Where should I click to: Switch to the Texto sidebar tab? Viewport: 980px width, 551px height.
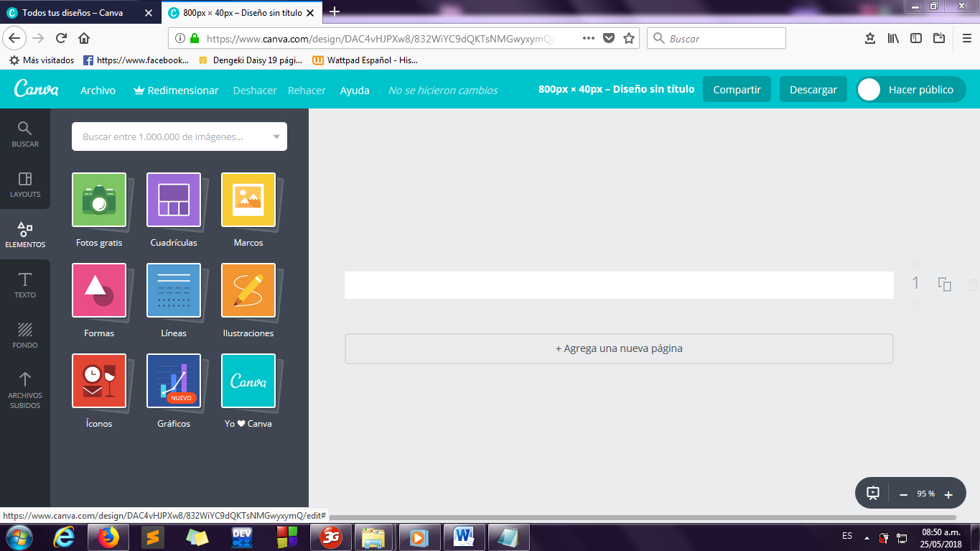(25, 284)
